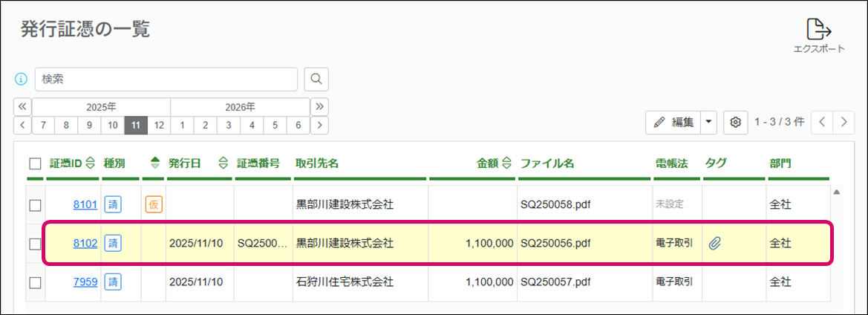Select month 12 in 2025
Screen dimensions: 868x315
[x=158, y=125]
